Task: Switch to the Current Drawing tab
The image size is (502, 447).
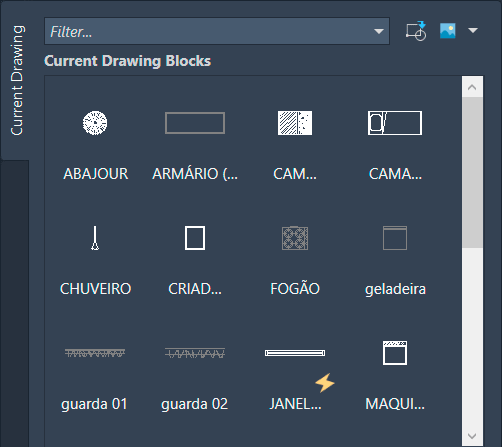Action: (17, 80)
